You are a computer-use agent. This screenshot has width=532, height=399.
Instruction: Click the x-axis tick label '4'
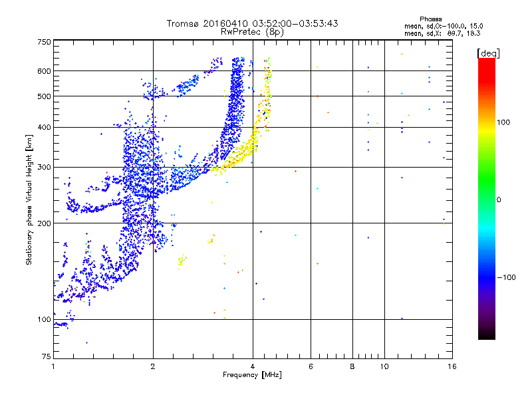pos(253,366)
